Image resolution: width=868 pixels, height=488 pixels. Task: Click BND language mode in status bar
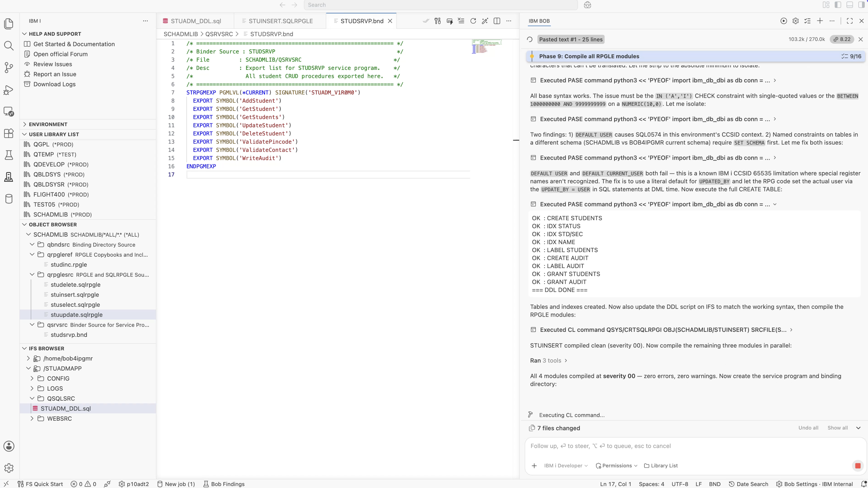click(714, 484)
